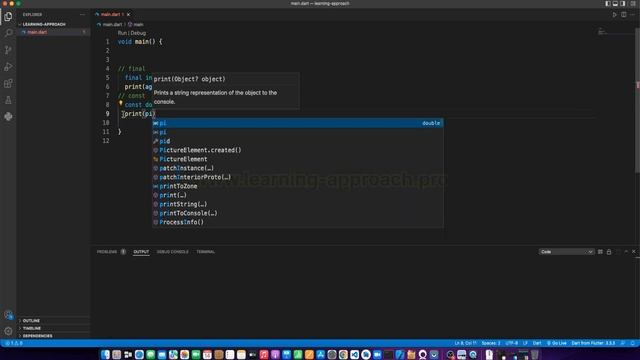The width and height of the screenshot is (640, 360).
Task: Select 'printToConsole(…)' suggestion
Action: [298, 213]
